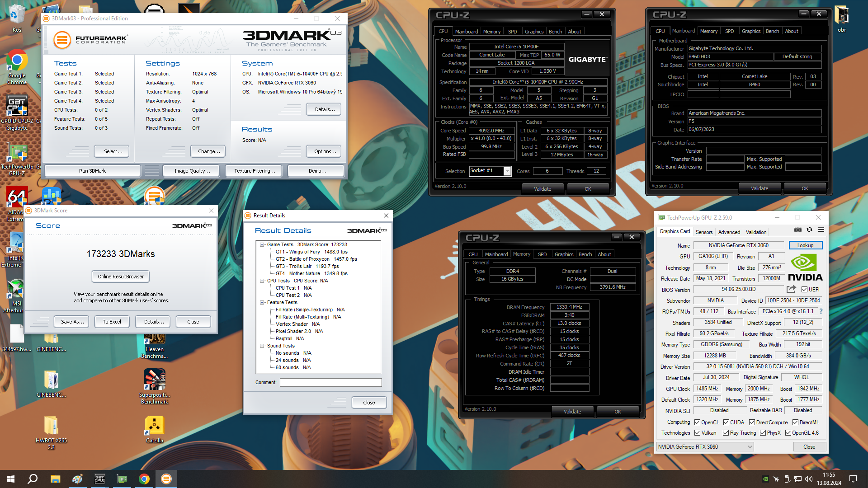Click Chrome icon in taskbar

(x=144, y=479)
